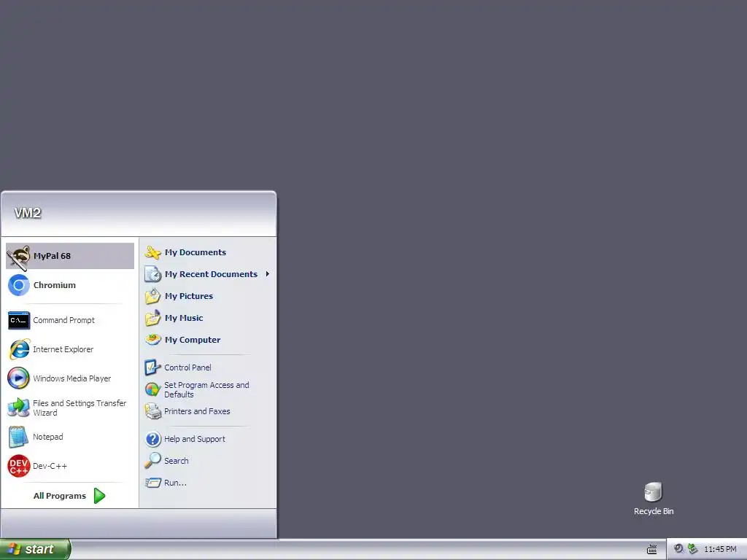Expand All Programs green arrow
The height and width of the screenshot is (560, 747).
pyautogui.click(x=99, y=496)
